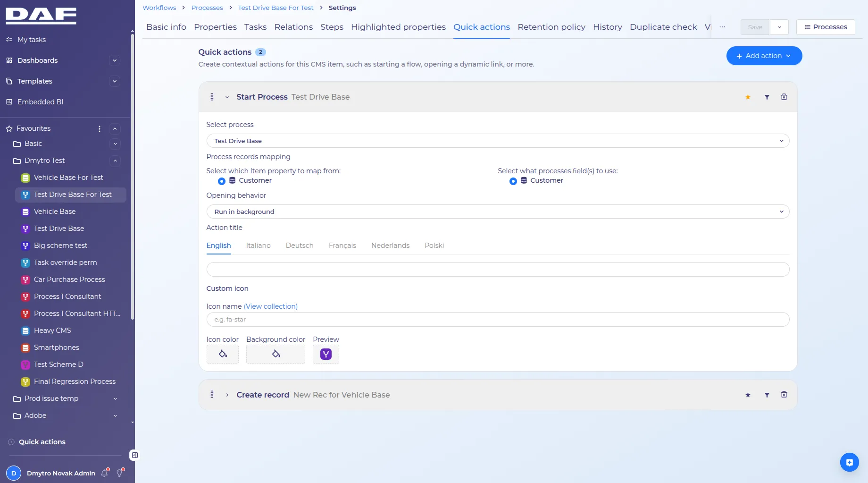
Task: Expand the Dashboards menu chevron
Action: [x=114, y=60]
